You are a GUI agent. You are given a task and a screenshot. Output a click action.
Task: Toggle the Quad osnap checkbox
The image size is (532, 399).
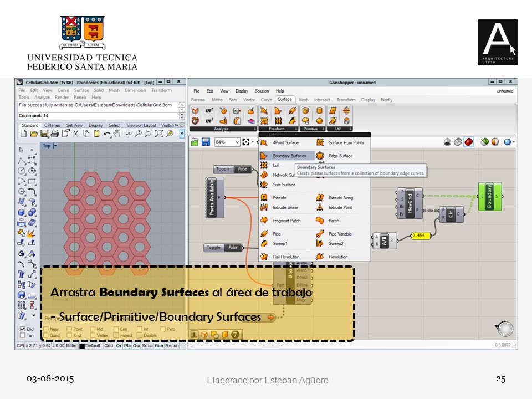46,335
